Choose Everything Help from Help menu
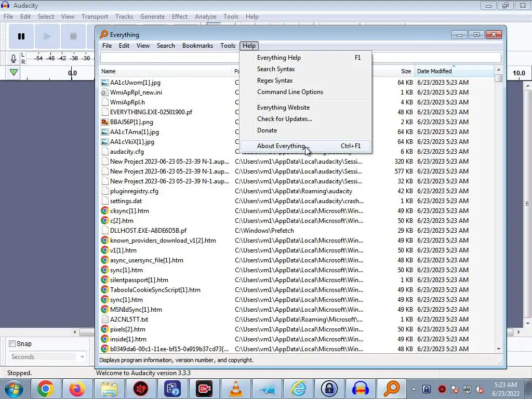Screen dimensions: 532x399 [x=305, y=58]
